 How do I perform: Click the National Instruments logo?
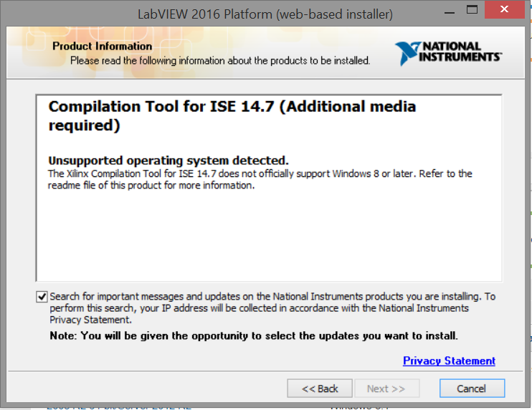click(x=448, y=53)
